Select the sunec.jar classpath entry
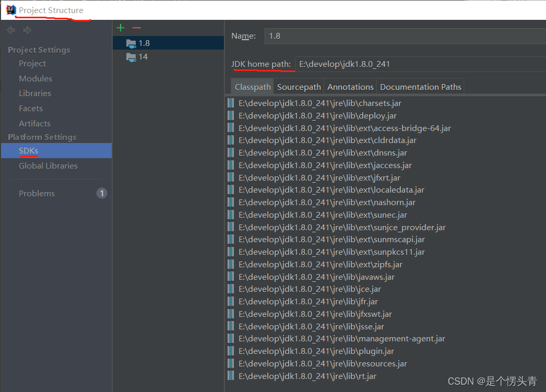Viewport: 546px width, 392px height. (x=323, y=215)
